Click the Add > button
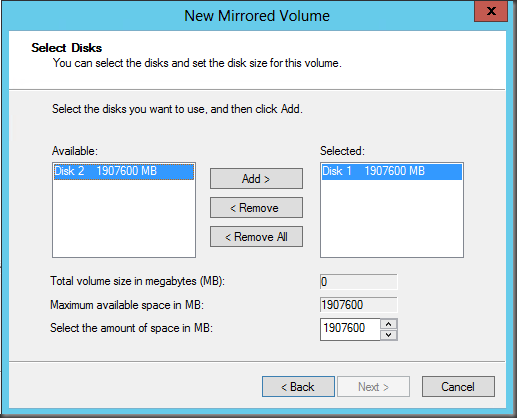The width and height of the screenshot is (517, 418). [x=256, y=179]
